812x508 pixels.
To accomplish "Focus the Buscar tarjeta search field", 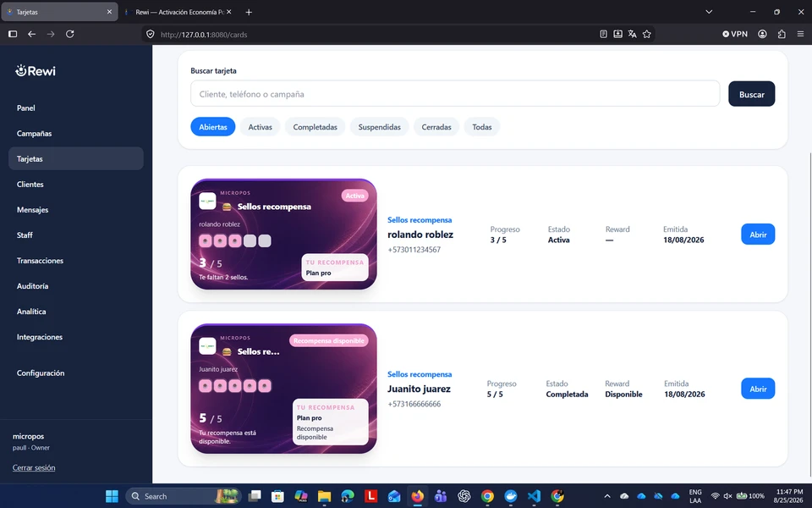I will click(455, 94).
